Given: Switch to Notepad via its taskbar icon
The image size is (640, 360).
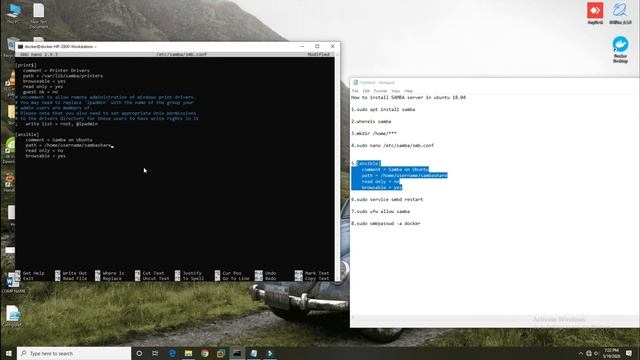Looking at the screenshot, I should pos(253,353).
